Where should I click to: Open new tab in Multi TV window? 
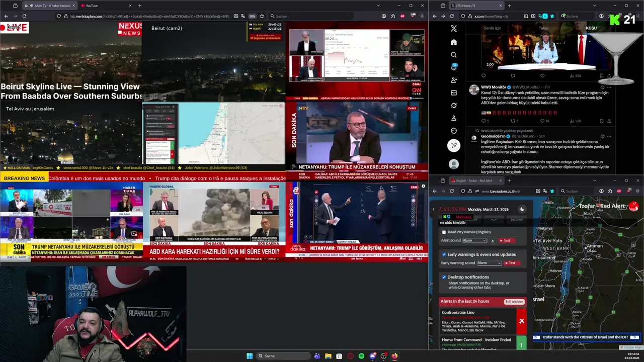click(x=139, y=6)
